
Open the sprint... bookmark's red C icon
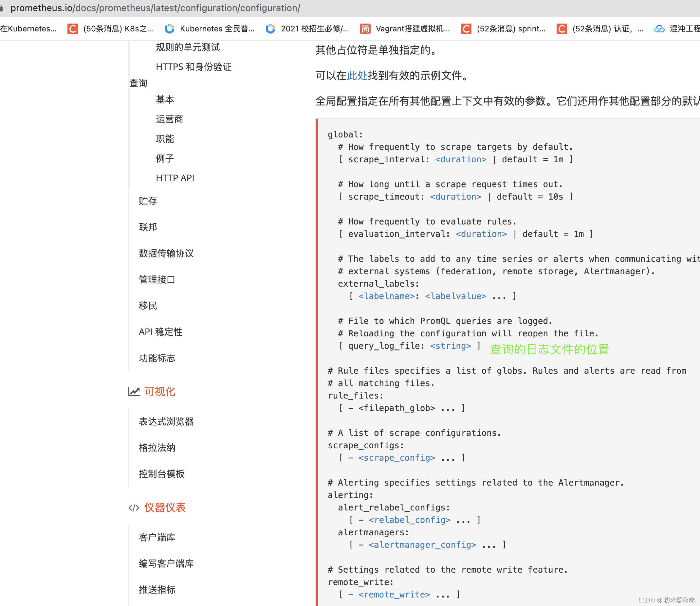(x=466, y=29)
